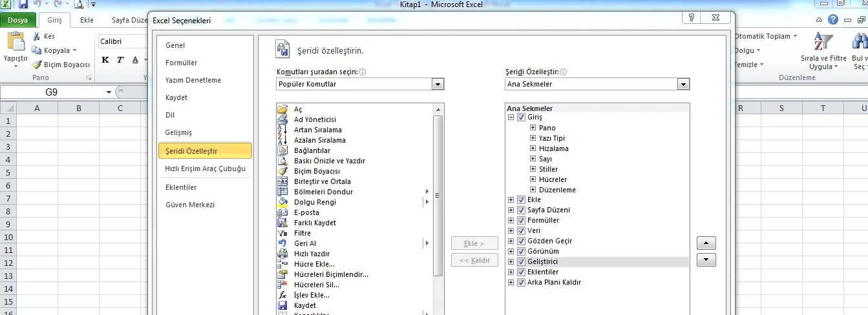Uncheck the Veri tab checkbox
This screenshot has width=868, height=315.
tap(521, 230)
